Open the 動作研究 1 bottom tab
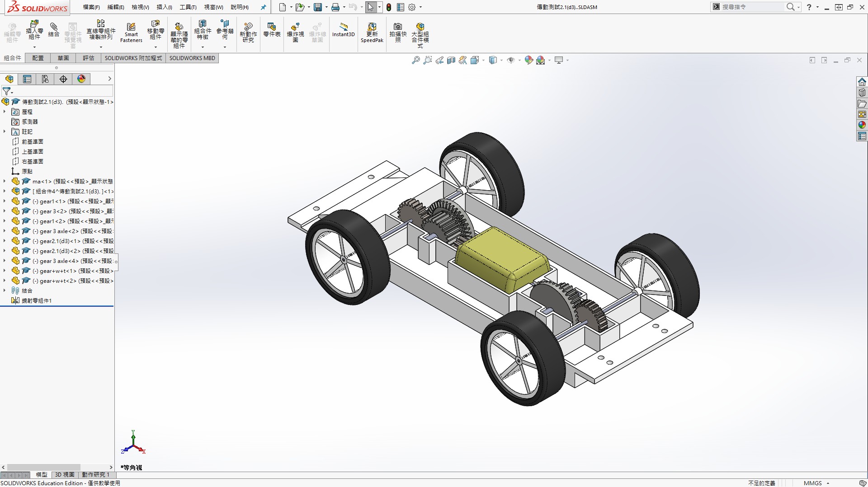Image resolution: width=868 pixels, height=487 pixels. point(95,475)
